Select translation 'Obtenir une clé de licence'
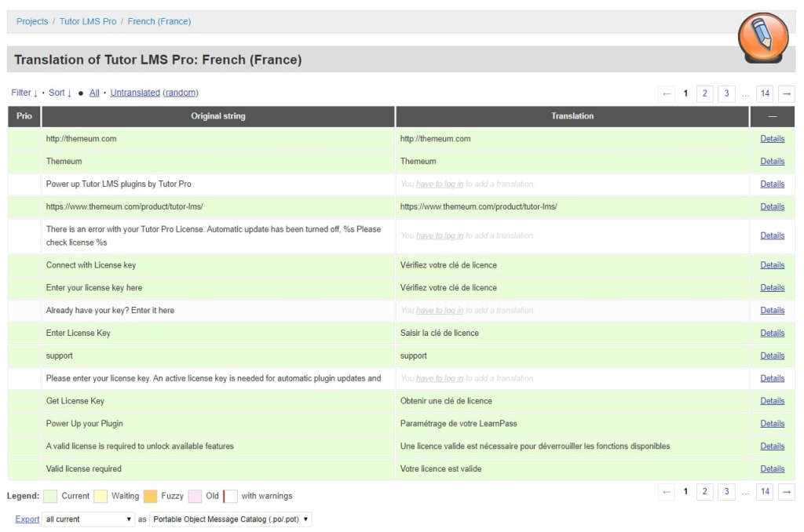This screenshot has width=804, height=532. pos(446,401)
